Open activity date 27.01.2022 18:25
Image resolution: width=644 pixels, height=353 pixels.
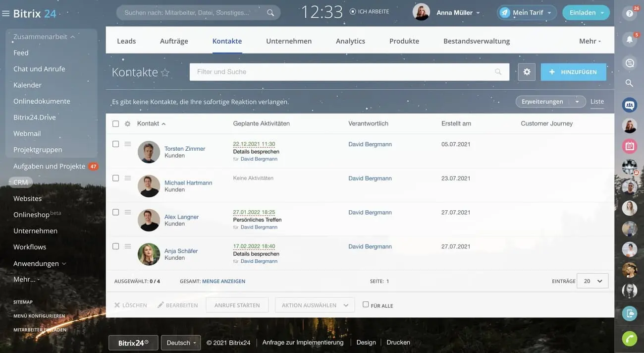[x=254, y=212]
